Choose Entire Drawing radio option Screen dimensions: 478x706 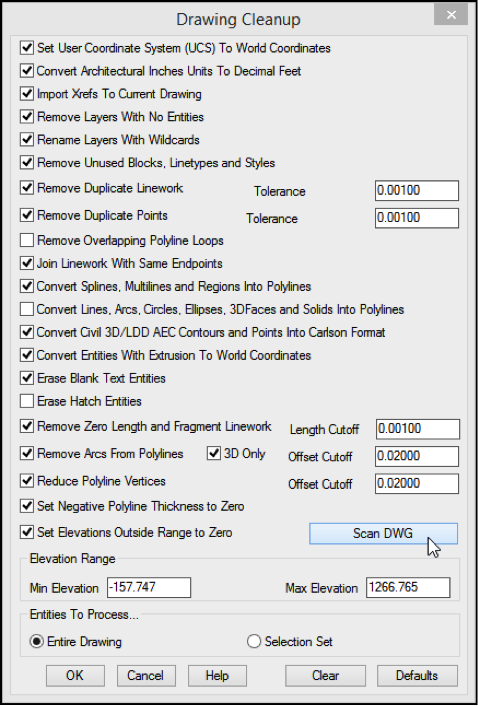coord(36,641)
